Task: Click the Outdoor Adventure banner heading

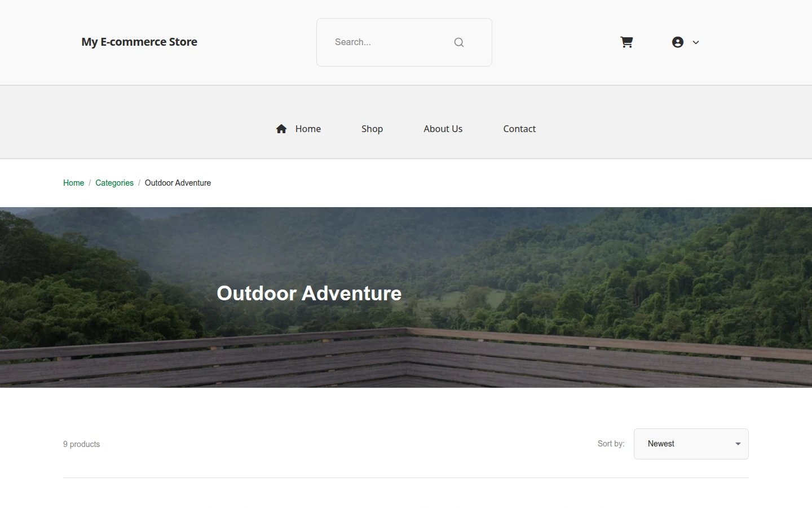Action: (x=309, y=293)
